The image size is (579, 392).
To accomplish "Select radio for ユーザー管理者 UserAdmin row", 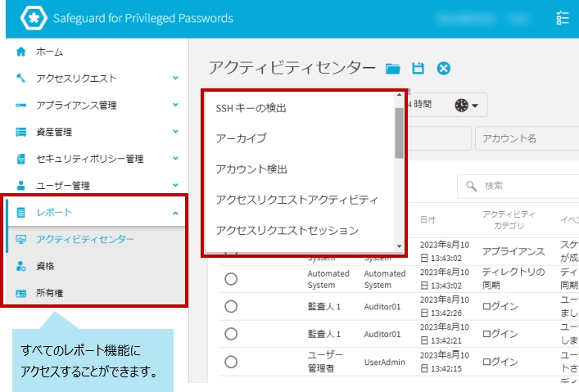I will tap(231, 362).
